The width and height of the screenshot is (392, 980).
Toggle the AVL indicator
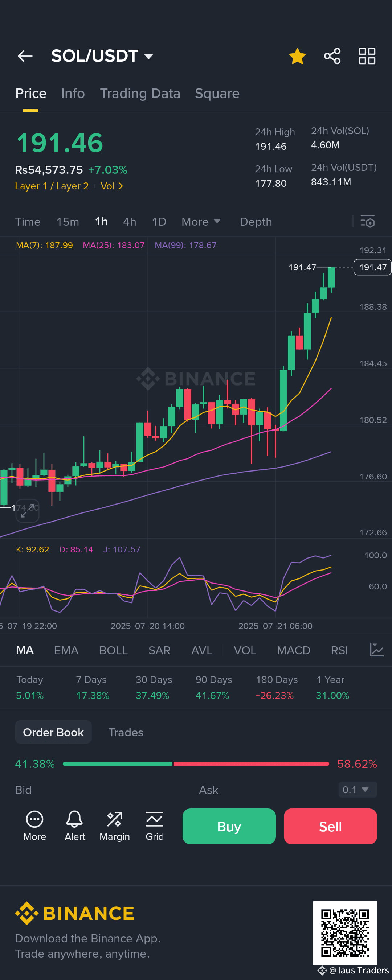pyautogui.click(x=202, y=651)
